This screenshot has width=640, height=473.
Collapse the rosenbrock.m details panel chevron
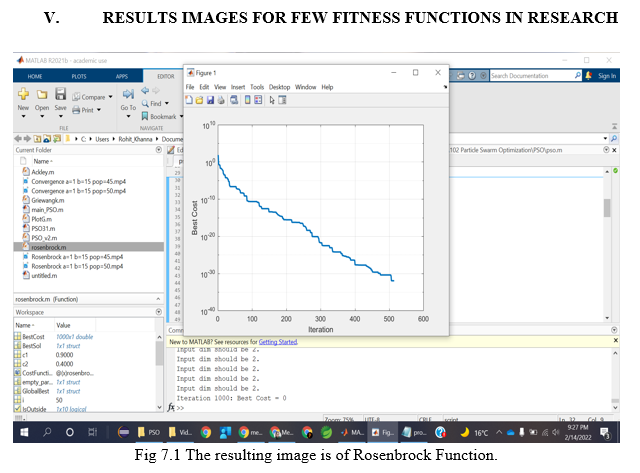pyautogui.click(x=158, y=299)
